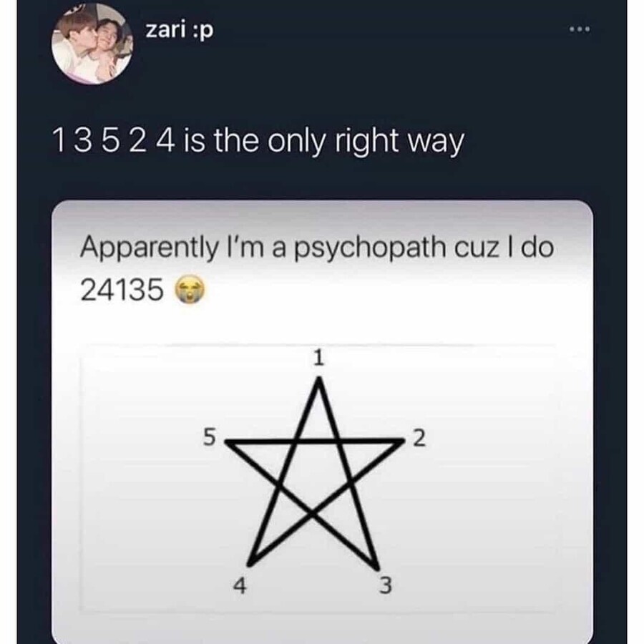Open the zari :p username

click(180, 31)
